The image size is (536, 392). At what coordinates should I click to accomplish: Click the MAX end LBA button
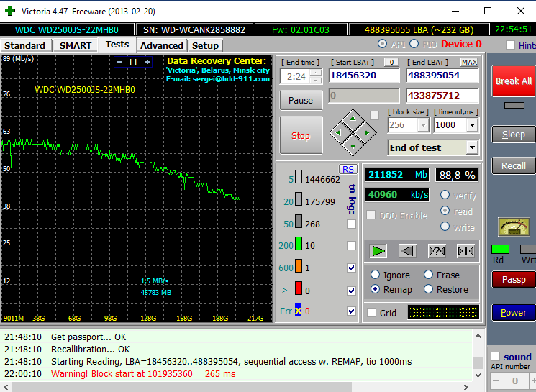pyautogui.click(x=469, y=62)
